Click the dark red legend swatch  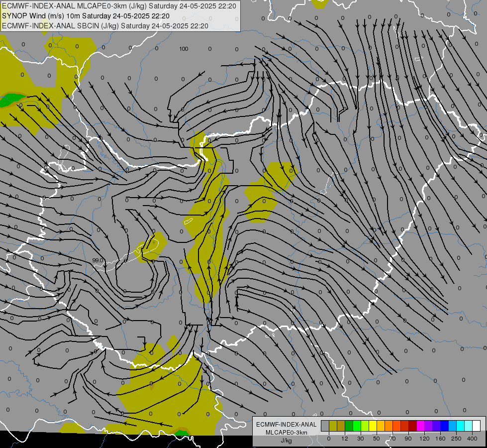click(x=412, y=426)
